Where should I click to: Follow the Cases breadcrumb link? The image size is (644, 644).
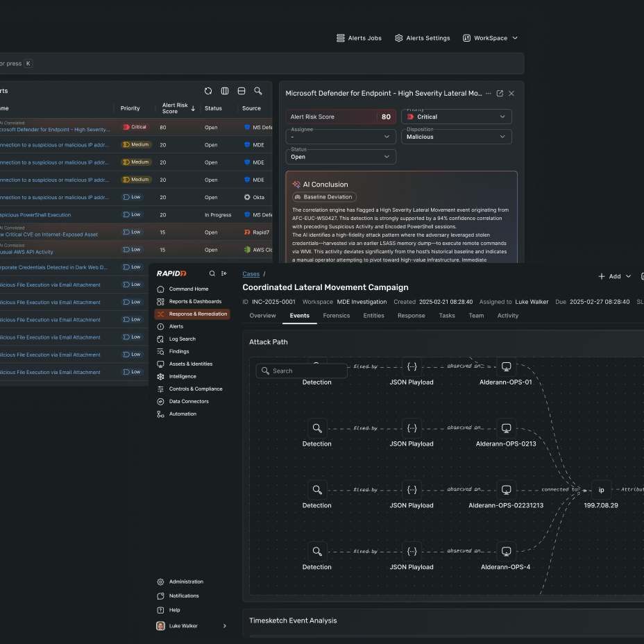click(x=251, y=274)
